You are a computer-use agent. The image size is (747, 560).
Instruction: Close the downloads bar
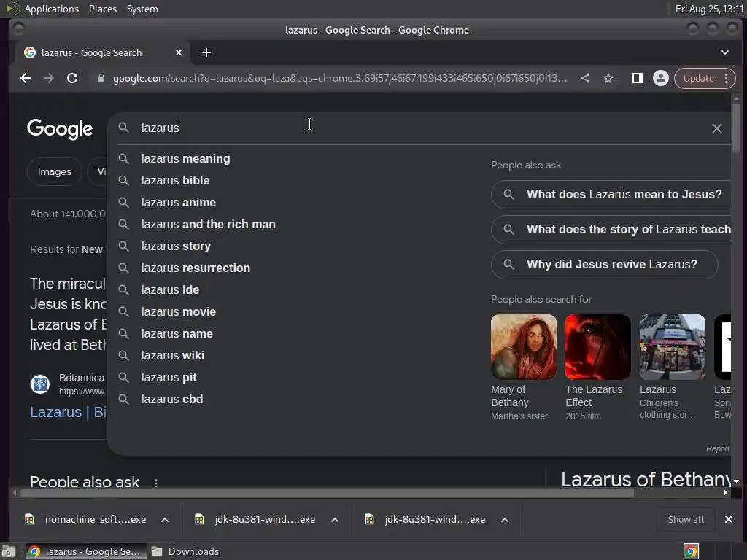729,519
